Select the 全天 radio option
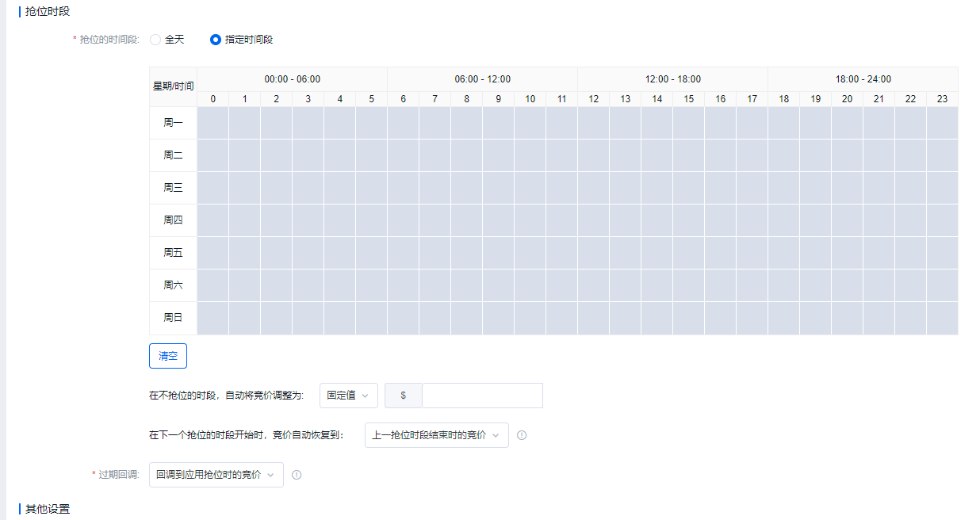This screenshot has height=520, width=980. tap(155, 40)
